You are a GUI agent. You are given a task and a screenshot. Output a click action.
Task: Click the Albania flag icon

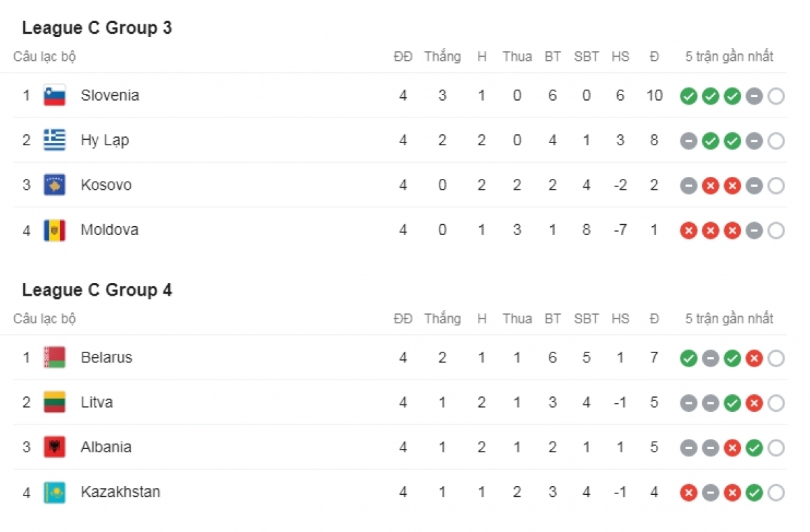click(x=55, y=447)
